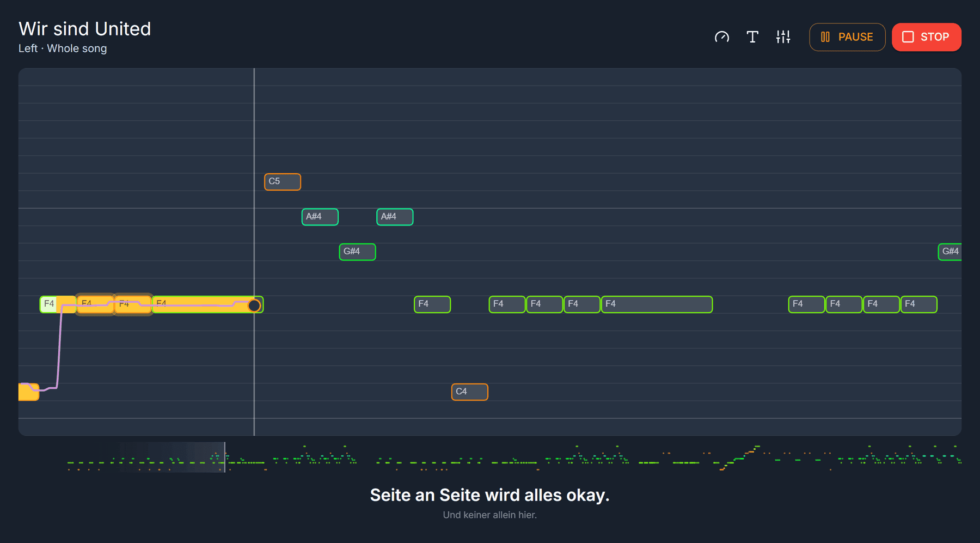Click the song title 'Wir sind United'
The width and height of the screenshot is (980, 543).
click(x=85, y=29)
